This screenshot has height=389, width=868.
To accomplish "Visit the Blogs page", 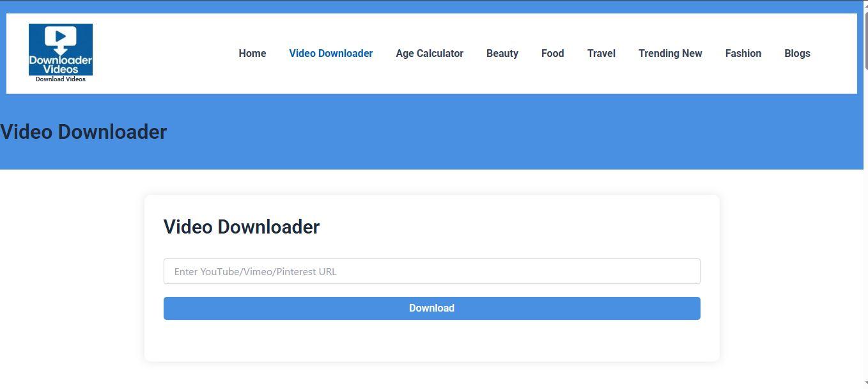I will pyautogui.click(x=797, y=53).
